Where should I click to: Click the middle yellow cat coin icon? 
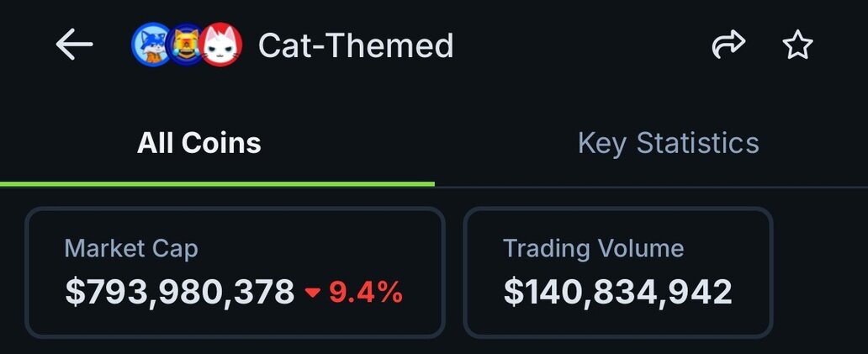click(x=185, y=45)
